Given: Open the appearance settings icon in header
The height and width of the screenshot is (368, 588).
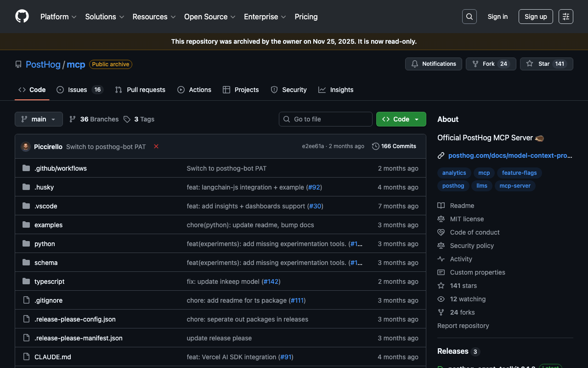Looking at the screenshot, I should pos(565,17).
